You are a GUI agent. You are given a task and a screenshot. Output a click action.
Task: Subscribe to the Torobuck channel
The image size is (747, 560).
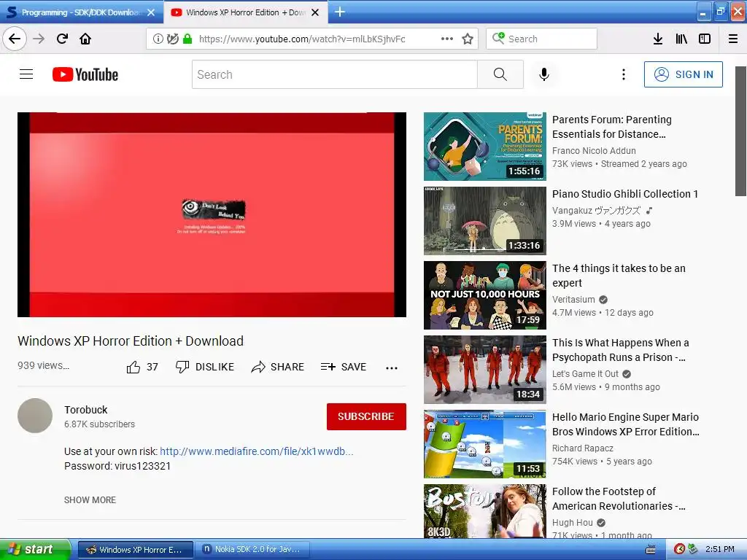click(366, 416)
